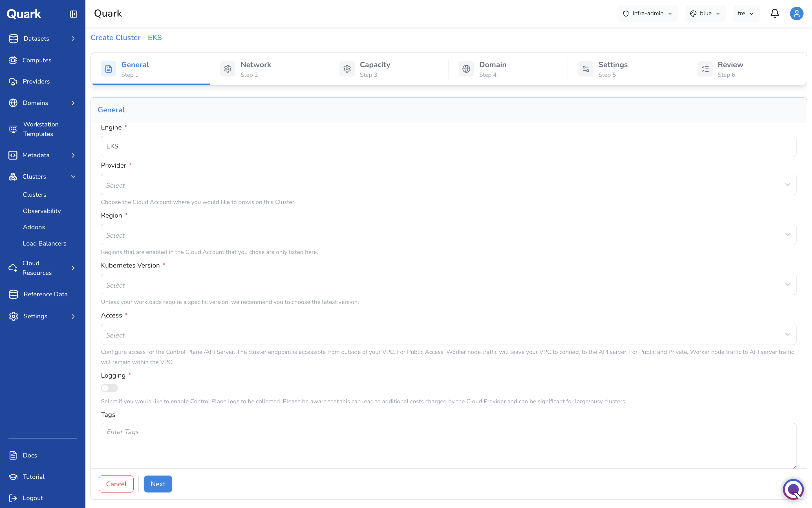Click the Domain step globe icon

[x=466, y=69]
